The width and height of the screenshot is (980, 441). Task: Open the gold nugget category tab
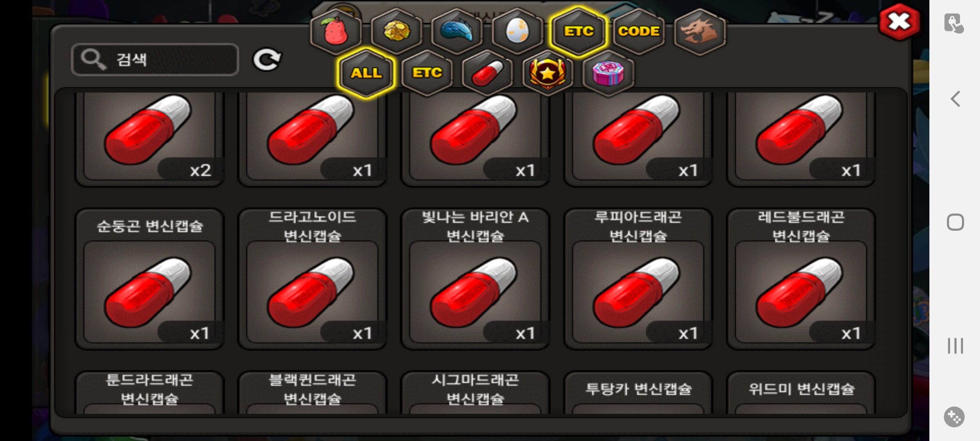(x=396, y=31)
